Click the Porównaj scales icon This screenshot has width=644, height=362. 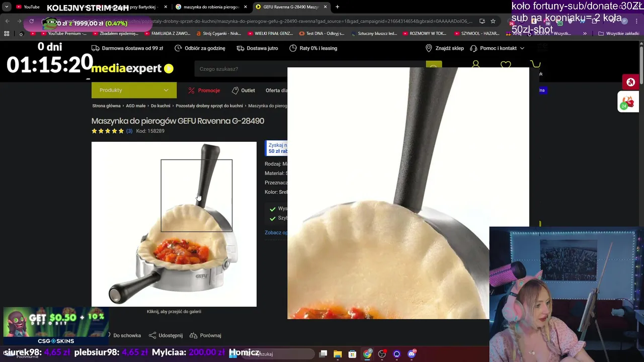coord(193,335)
